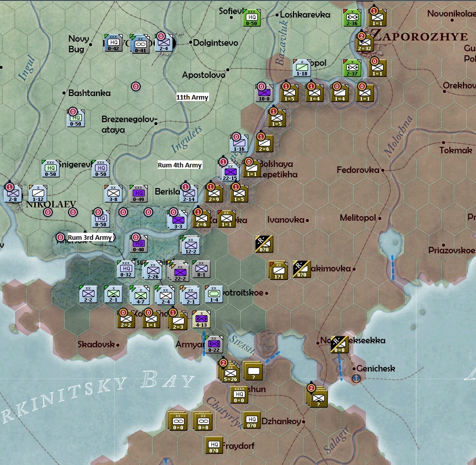
Task: Click the Genichesk port anchor icon
Action: 356,378
